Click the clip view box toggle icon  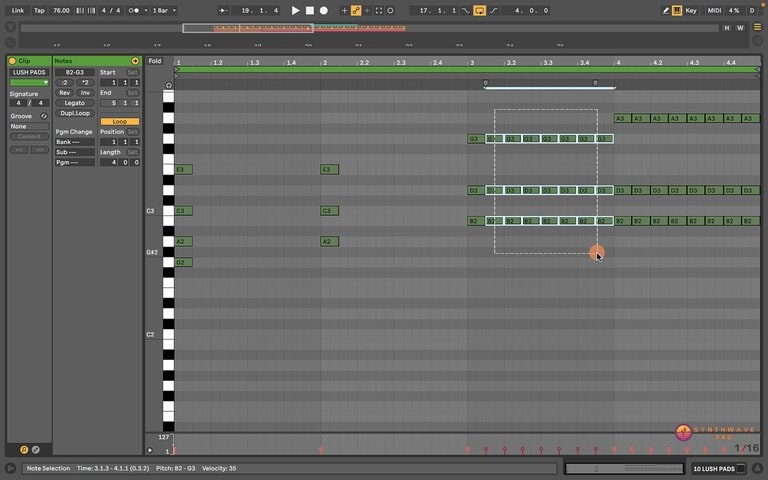pos(24,449)
